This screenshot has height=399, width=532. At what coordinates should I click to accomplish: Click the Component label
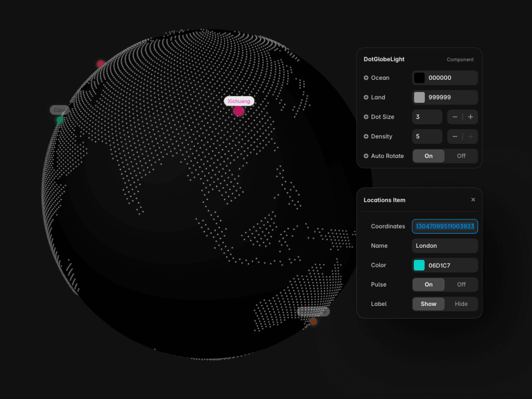(x=460, y=60)
